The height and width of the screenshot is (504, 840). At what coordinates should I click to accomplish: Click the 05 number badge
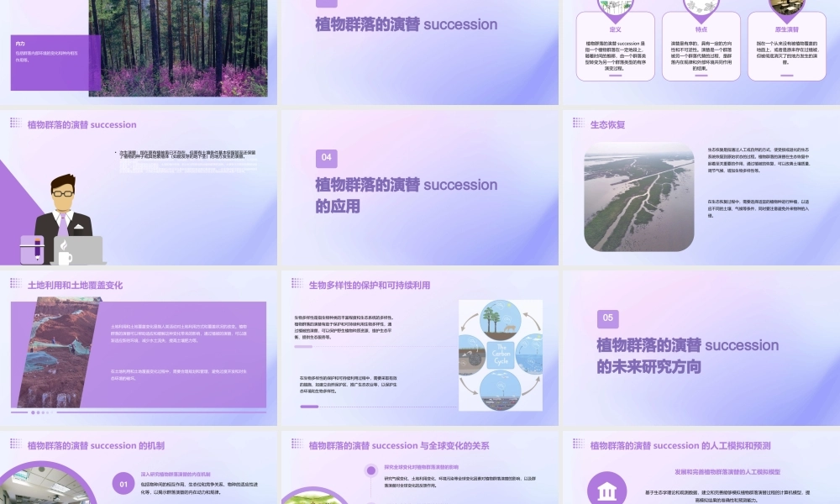pos(607,318)
